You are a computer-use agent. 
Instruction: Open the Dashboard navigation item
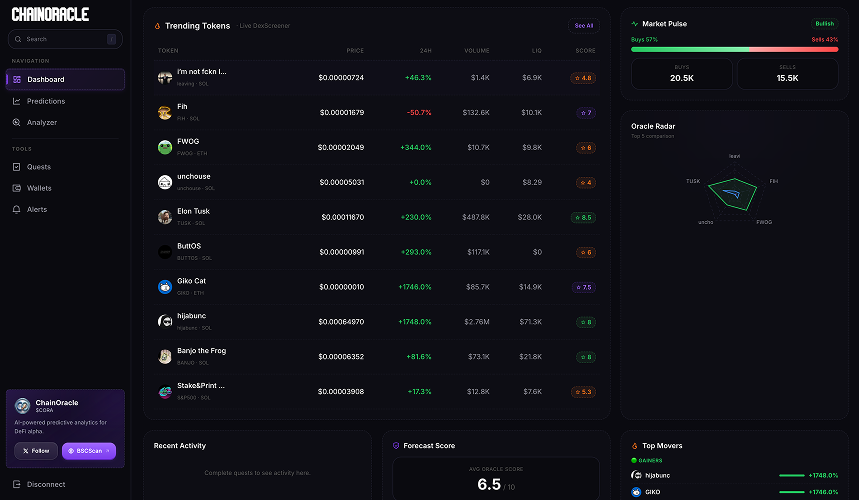[x=65, y=79]
